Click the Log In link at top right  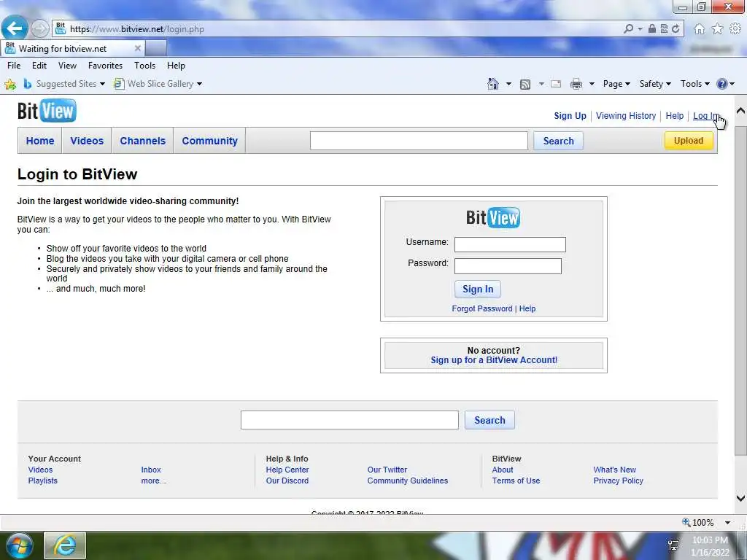click(705, 116)
